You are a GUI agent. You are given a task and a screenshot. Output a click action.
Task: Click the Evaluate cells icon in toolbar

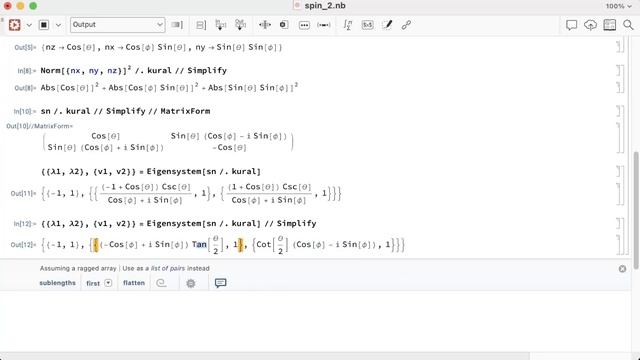[15, 25]
